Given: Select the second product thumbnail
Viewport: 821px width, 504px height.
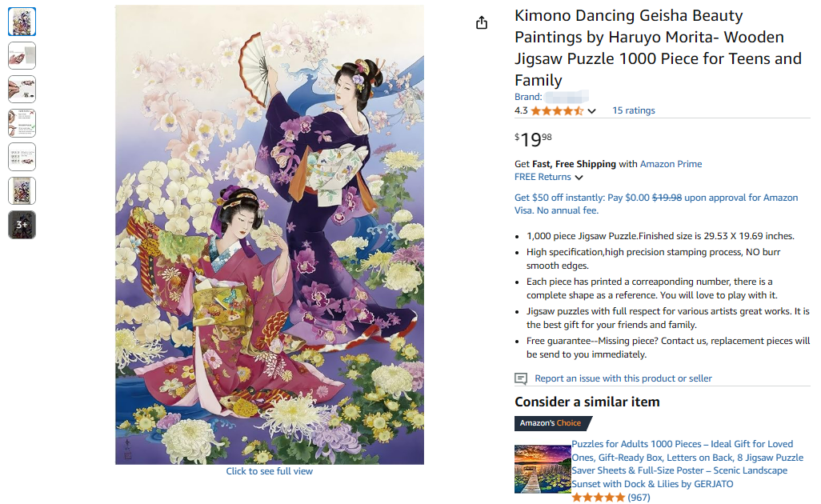Looking at the screenshot, I should [x=22, y=56].
